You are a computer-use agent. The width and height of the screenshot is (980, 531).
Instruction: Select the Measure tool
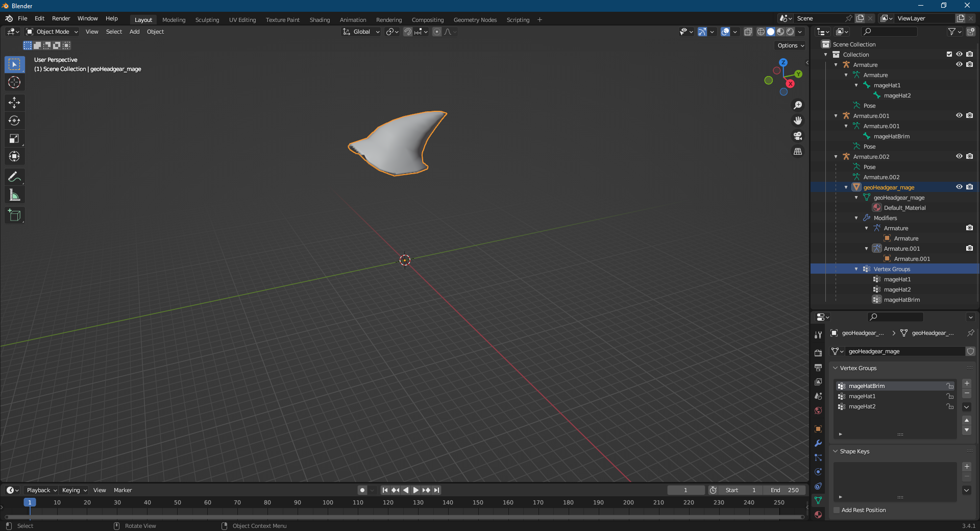click(x=14, y=195)
